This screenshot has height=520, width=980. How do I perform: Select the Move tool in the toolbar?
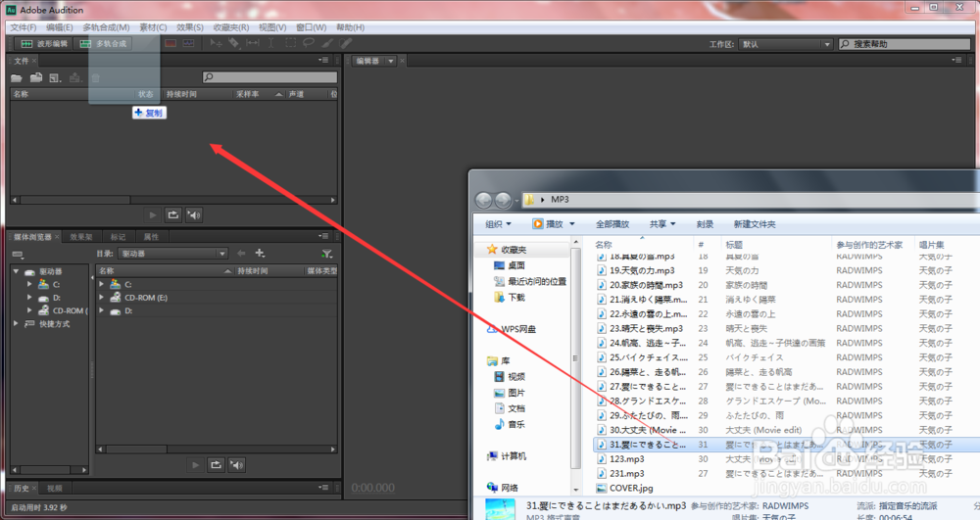click(x=216, y=43)
